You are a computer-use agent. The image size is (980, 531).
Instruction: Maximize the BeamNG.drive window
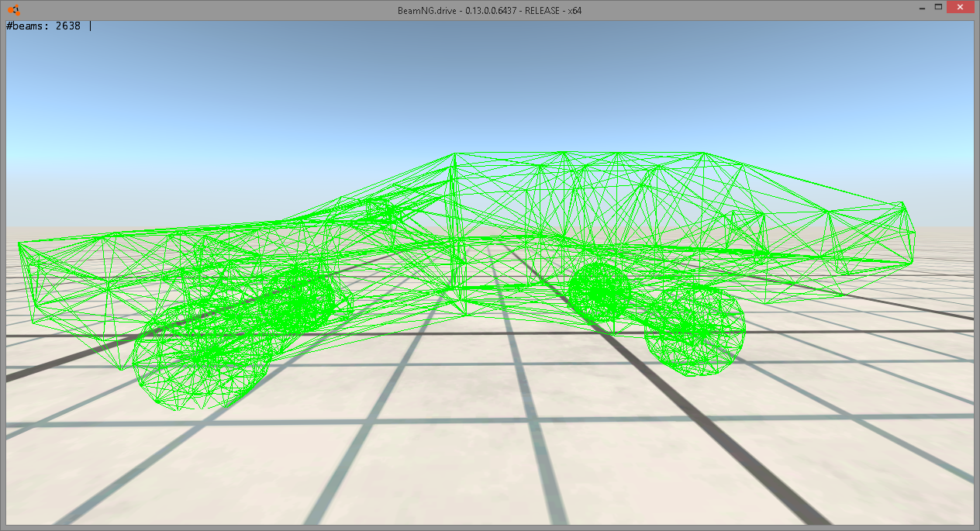pyautogui.click(x=938, y=8)
